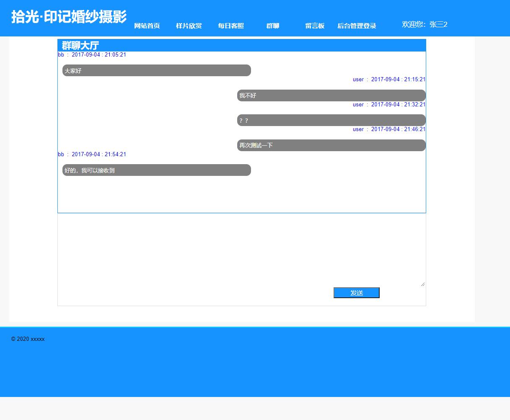The image size is (510, 420).
Task: Click username bb above the first message
Action: [x=61, y=54]
